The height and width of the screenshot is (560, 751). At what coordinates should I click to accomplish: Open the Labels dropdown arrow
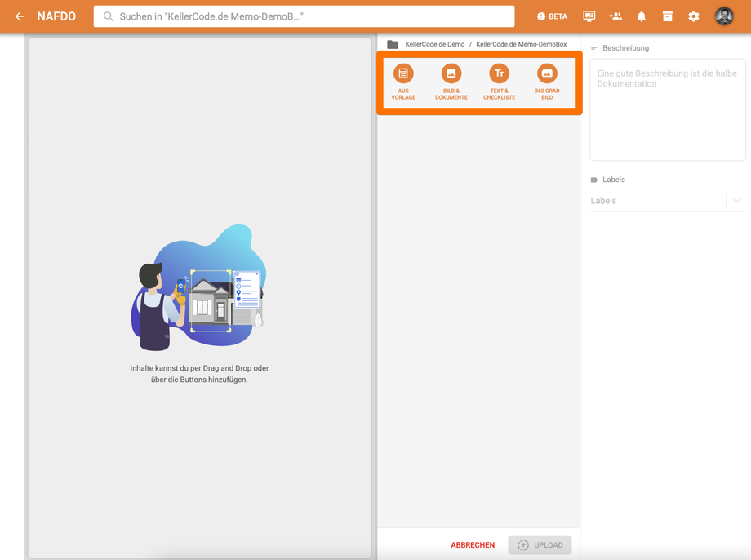click(736, 201)
